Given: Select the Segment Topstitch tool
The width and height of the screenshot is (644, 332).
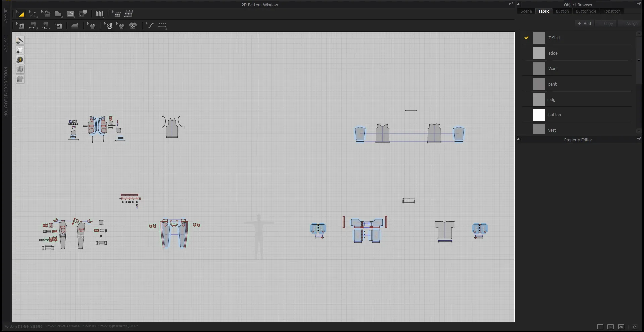Looking at the screenshot, I should (x=162, y=25).
